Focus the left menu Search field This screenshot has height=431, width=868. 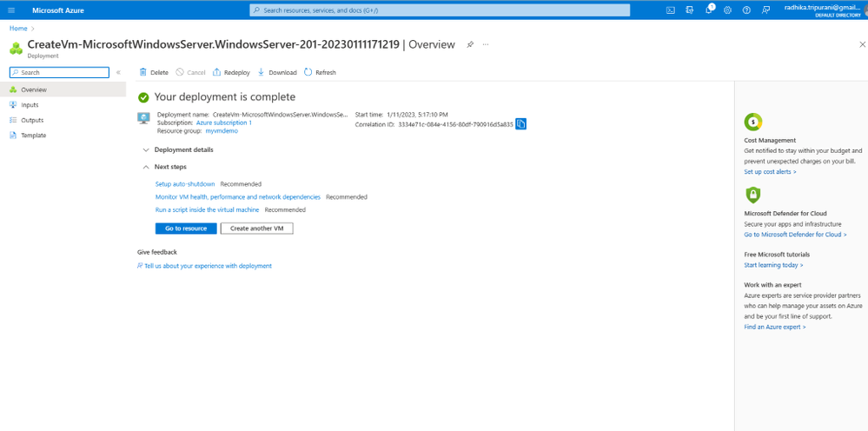(x=59, y=72)
